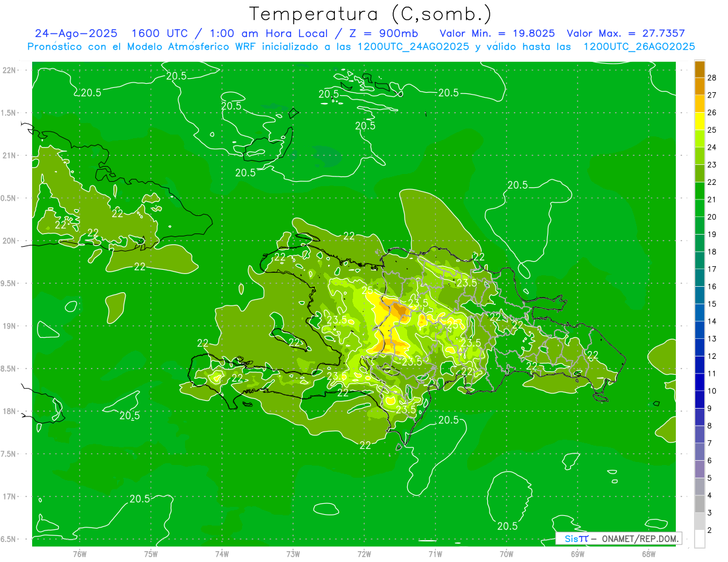Click the dark blue swatch between 9 and 10
Viewport: 728px width, 562px height.
coord(699,400)
